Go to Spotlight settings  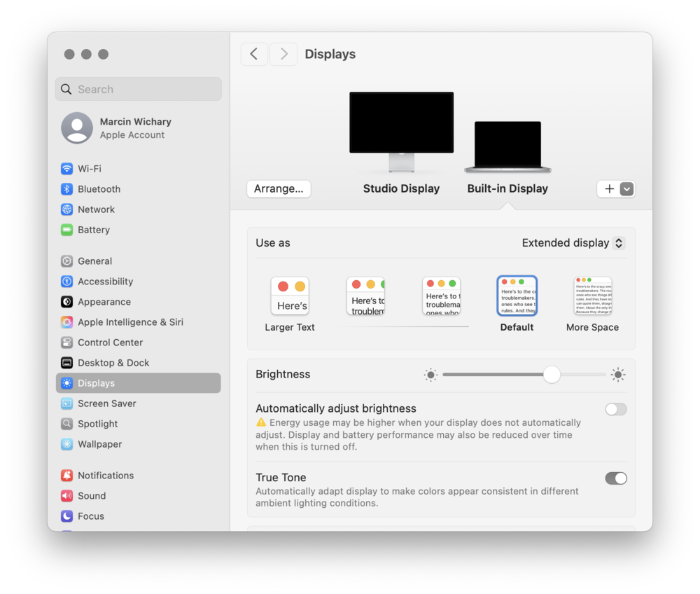coord(139,424)
